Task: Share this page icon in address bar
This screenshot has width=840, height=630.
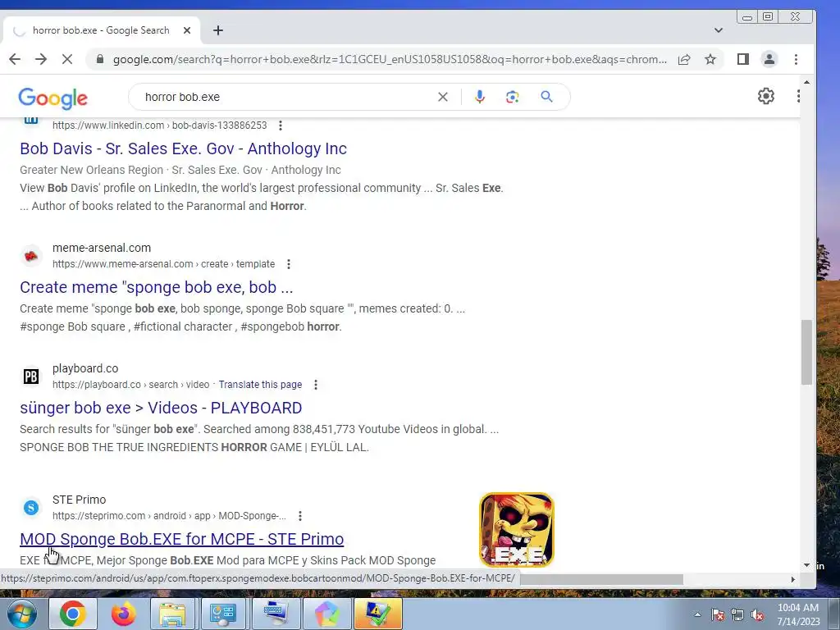Action: (684, 59)
